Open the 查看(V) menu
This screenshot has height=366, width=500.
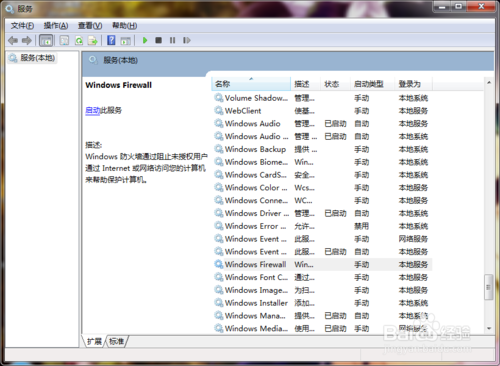point(90,26)
